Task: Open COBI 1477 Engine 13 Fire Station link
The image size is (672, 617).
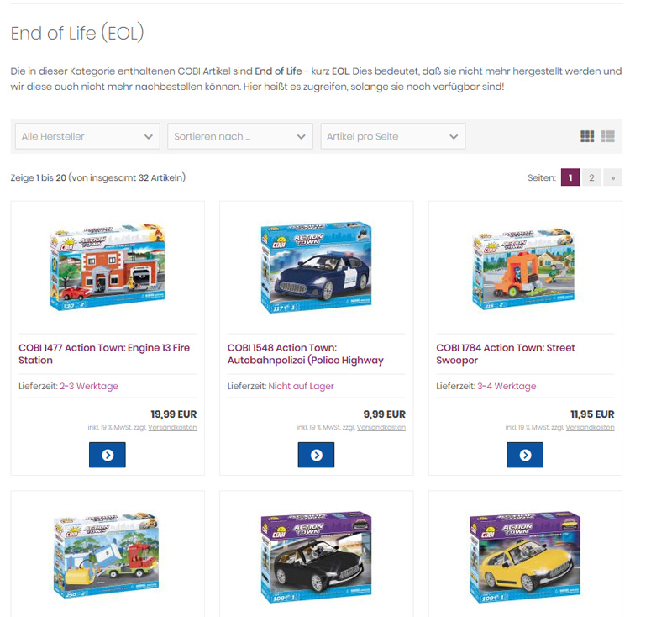Action: (x=104, y=354)
